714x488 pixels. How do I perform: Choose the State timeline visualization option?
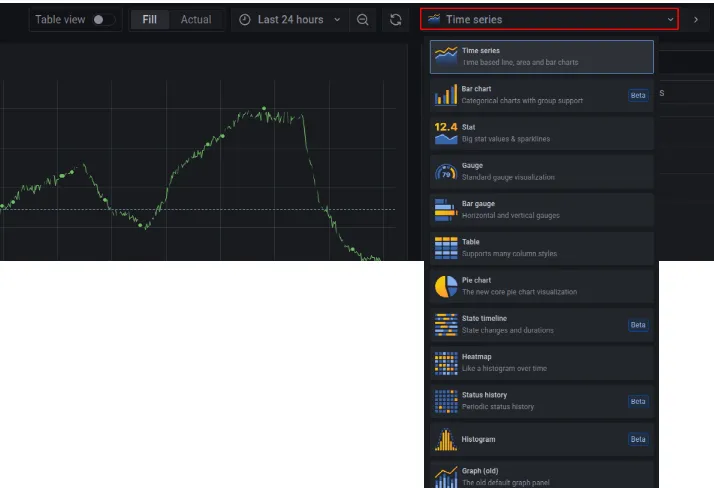click(541, 325)
